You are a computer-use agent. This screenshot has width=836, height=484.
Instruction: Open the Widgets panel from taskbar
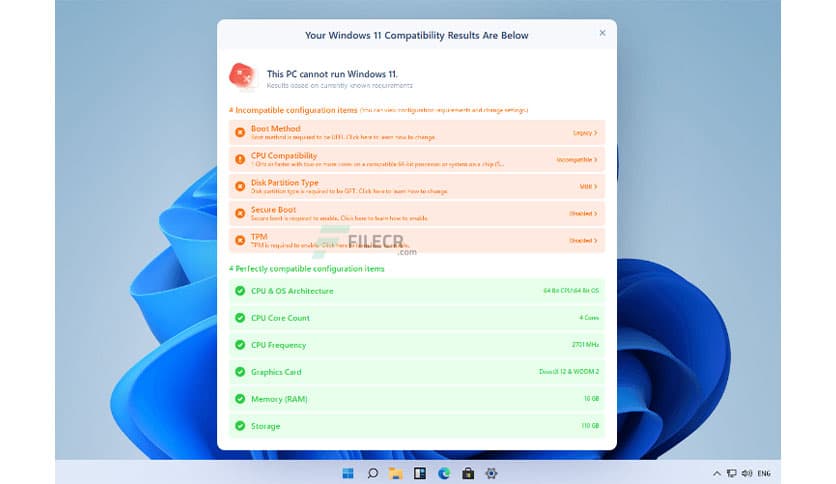pyautogui.click(x=420, y=473)
